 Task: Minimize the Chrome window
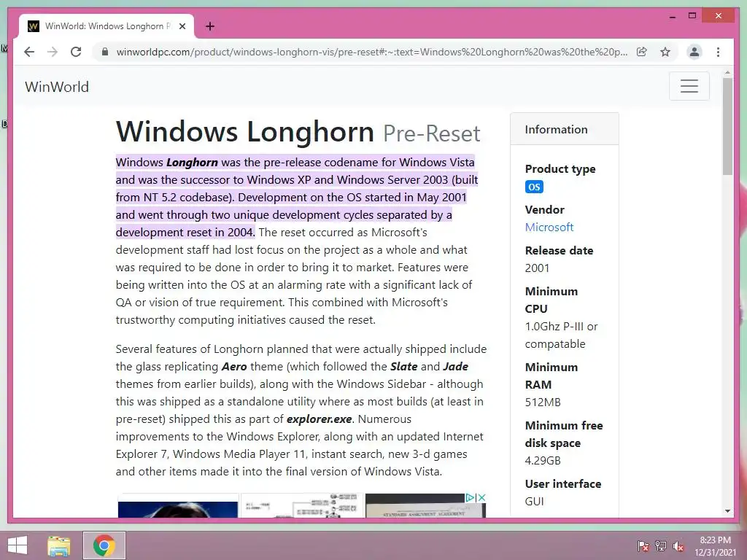pyautogui.click(x=672, y=16)
